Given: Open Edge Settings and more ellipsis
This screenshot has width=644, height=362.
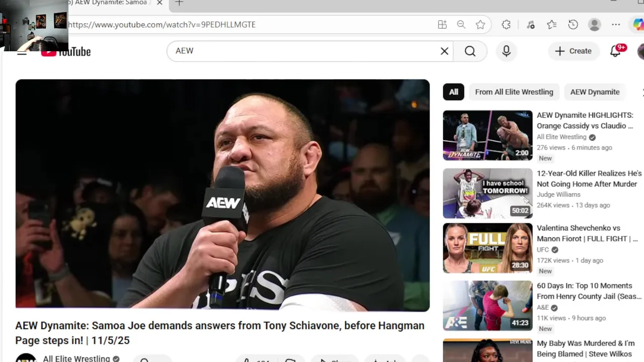Looking at the screenshot, I should pos(616,25).
